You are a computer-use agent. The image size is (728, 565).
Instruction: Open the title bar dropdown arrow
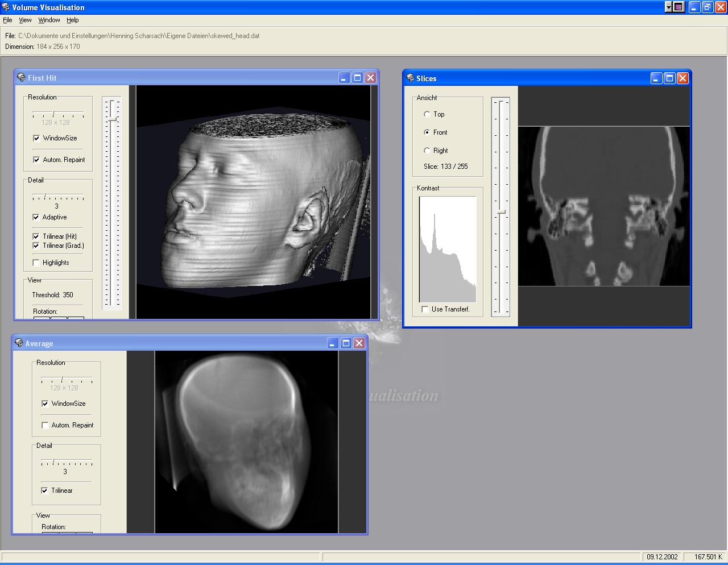pyautogui.click(x=668, y=7)
